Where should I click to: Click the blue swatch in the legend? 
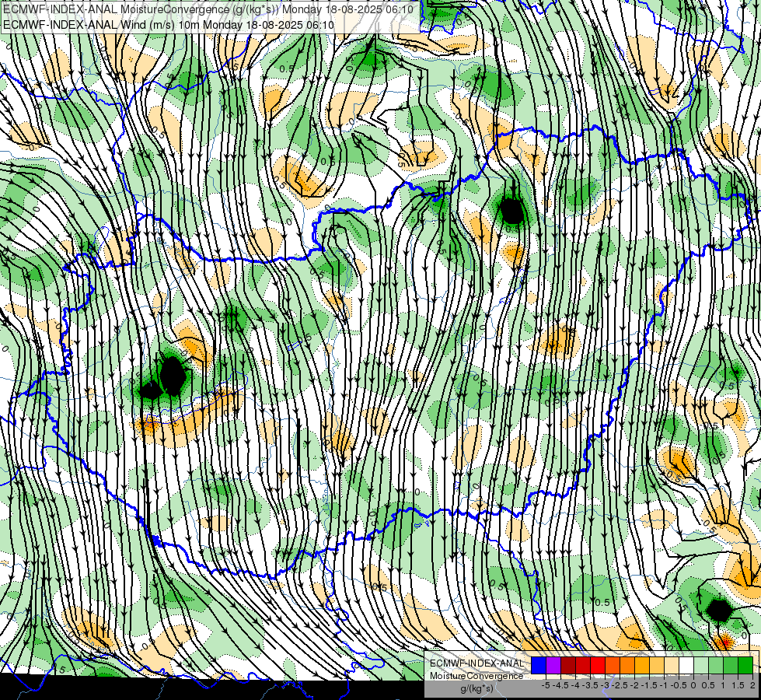[539, 666]
